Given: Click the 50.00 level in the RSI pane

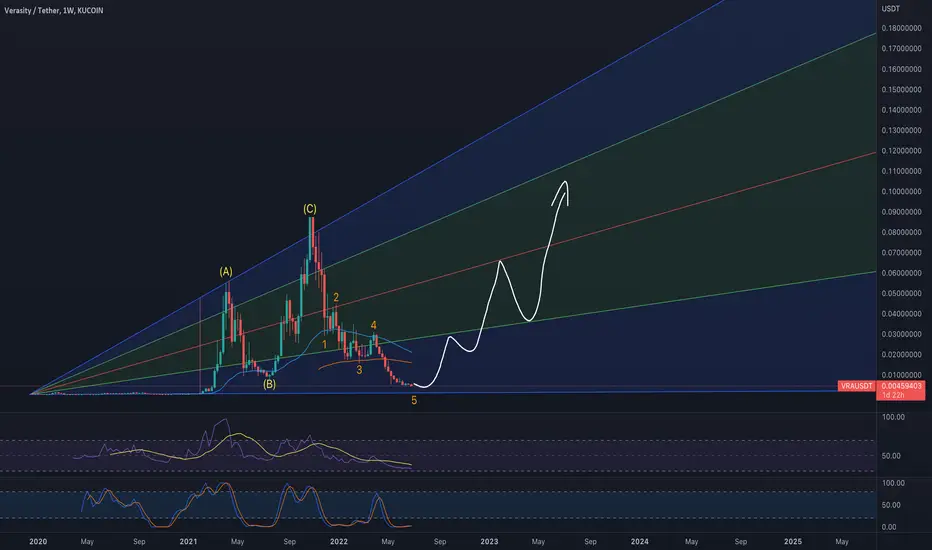Looking at the screenshot, I should point(891,455).
